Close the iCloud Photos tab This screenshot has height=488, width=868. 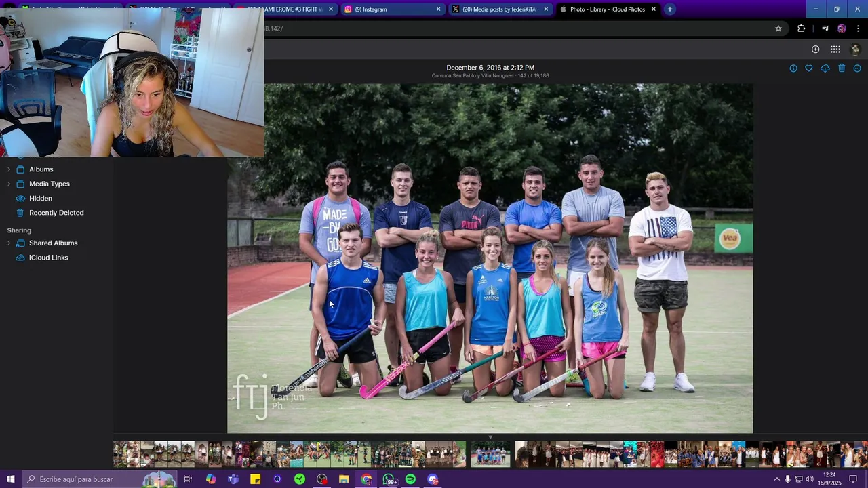[654, 9]
